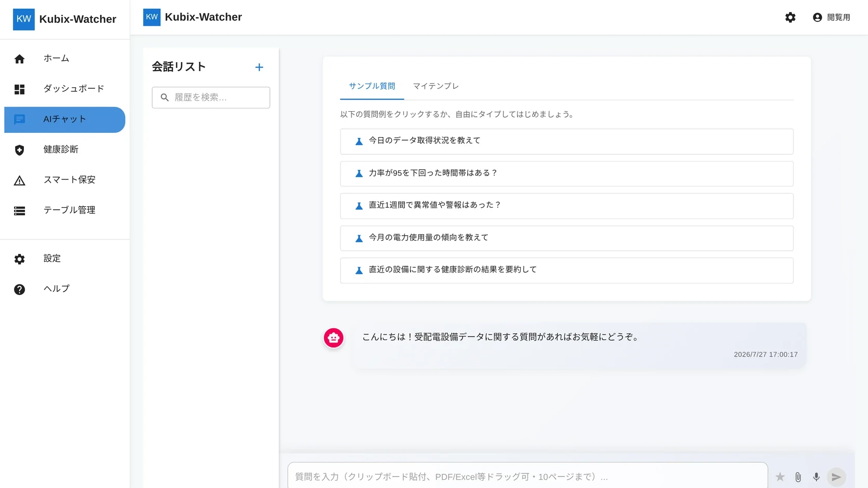Choose sample question 直近の設備に関する健康診断の結果を要約して
Screen dimensions: 868x488
coord(566,270)
